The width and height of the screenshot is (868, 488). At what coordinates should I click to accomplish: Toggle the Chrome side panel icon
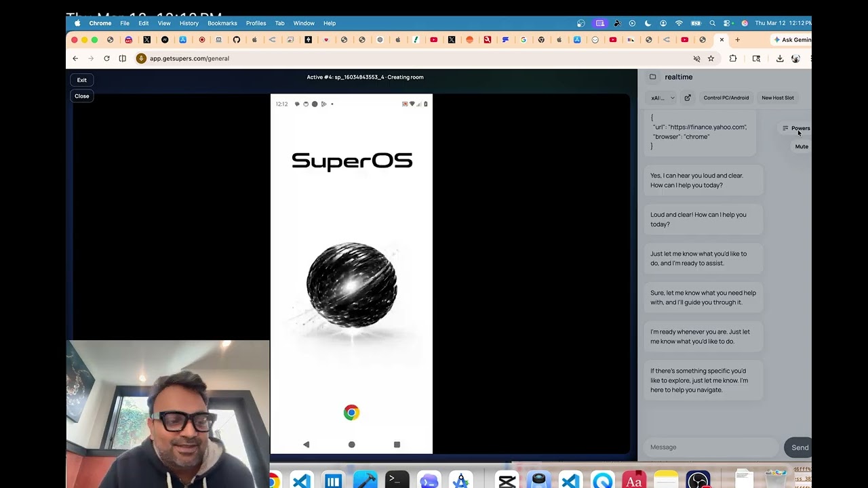pos(122,58)
